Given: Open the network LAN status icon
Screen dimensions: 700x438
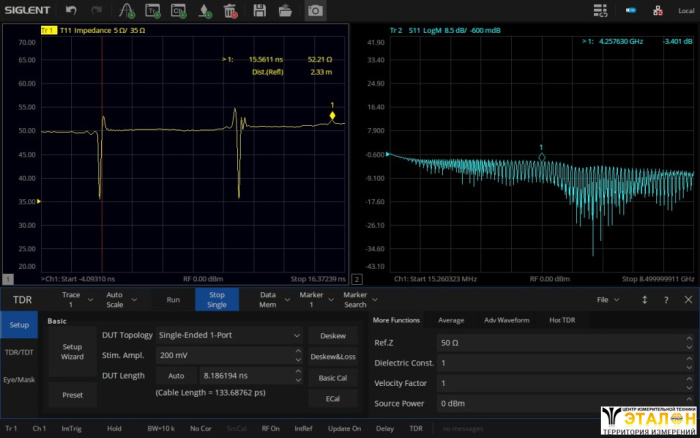Looking at the screenshot, I should click(658, 11).
